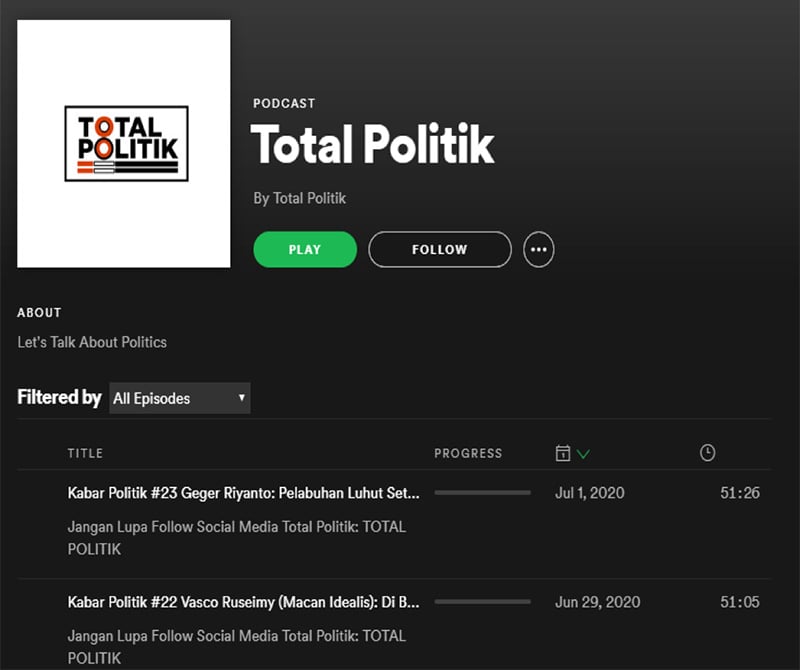Click the Total Politik podcast title heading
The height and width of the screenshot is (670, 800).
(372, 145)
